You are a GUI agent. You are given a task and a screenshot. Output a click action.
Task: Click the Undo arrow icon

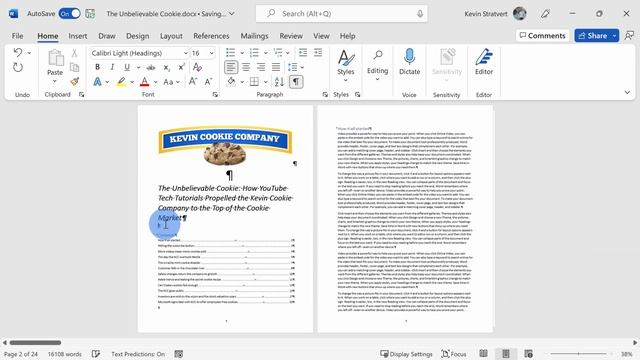tap(18, 53)
